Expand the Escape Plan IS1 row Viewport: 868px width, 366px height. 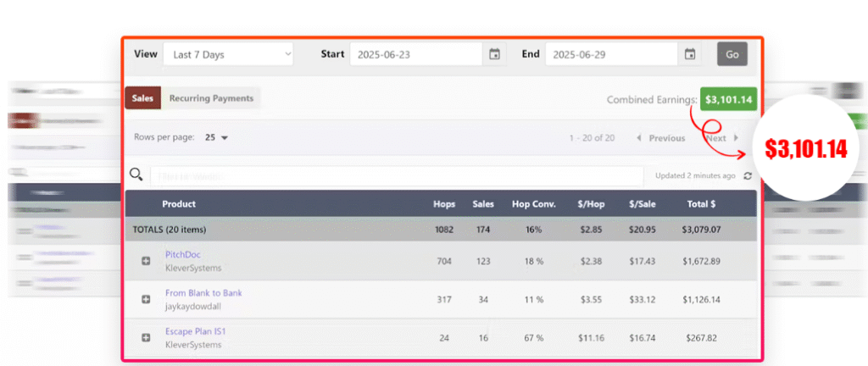pos(146,338)
